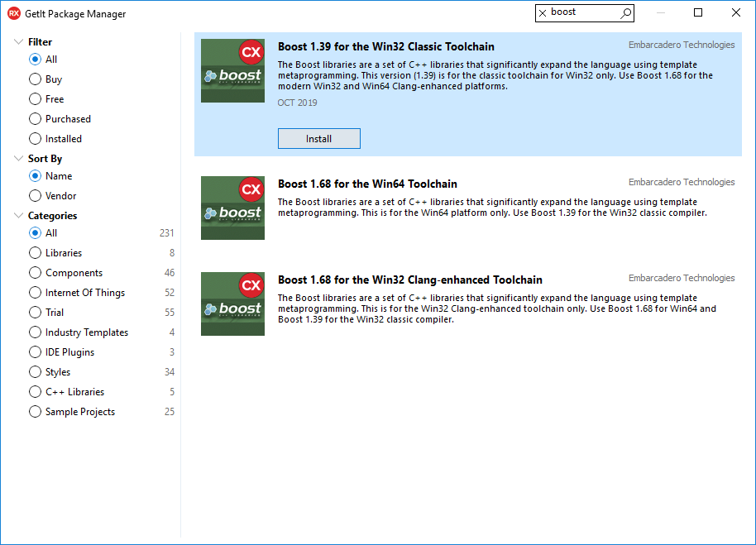Click the OCT 2019 date label
The height and width of the screenshot is (545, 756).
[x=297, y=103]
